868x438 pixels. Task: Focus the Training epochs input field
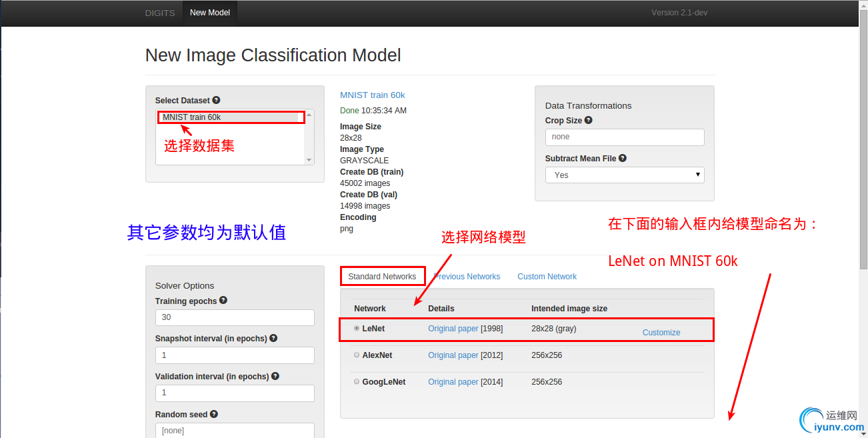click(235, 317)
